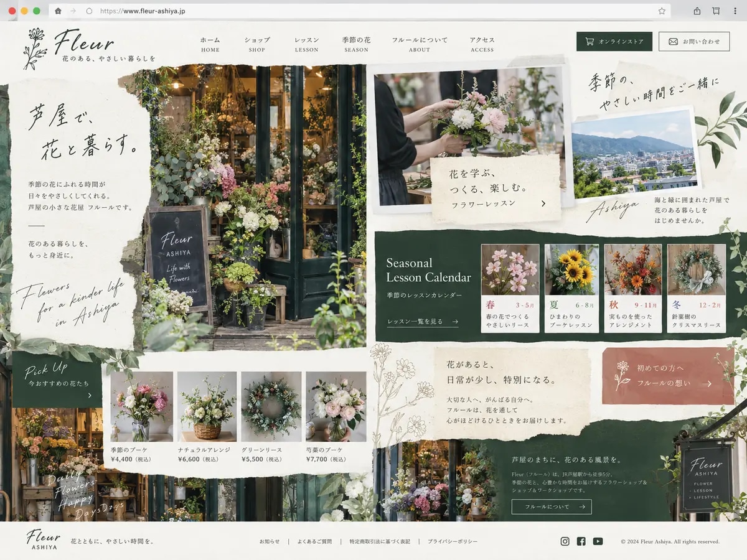
Task: Click the オンラインストア button
Action: pyautogui.click(x=614, y=42)
